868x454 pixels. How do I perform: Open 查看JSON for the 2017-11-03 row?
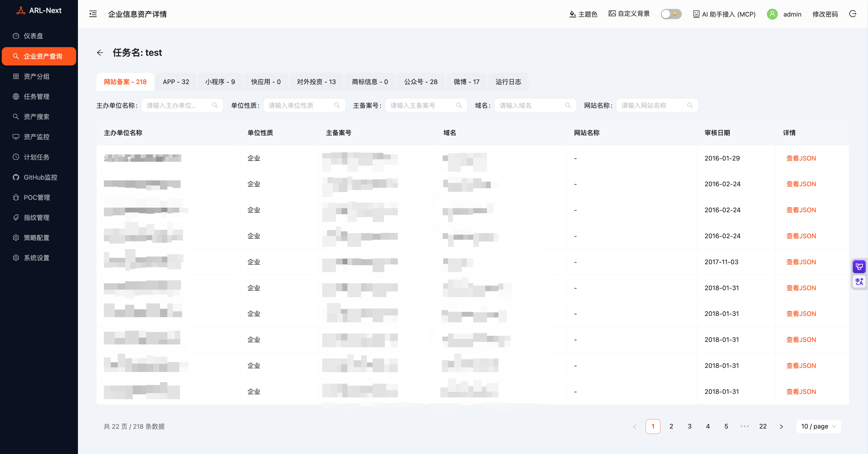coord(801,262)
